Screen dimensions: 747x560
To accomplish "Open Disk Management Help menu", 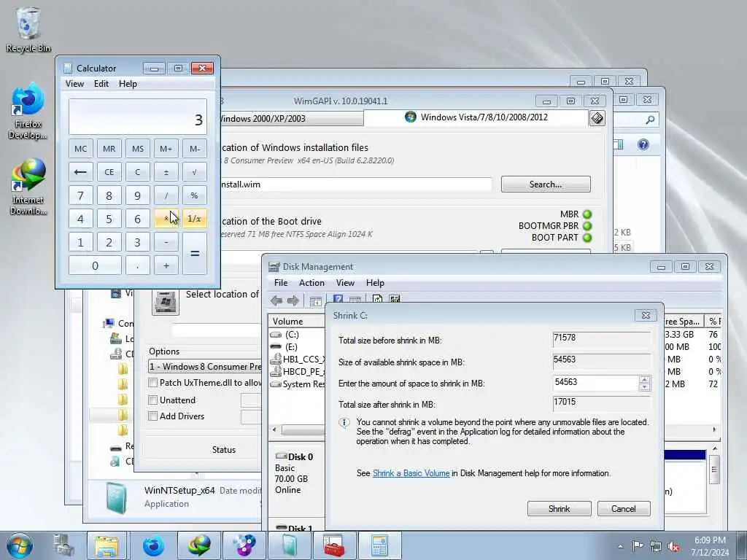I will [x=375, y=283].
